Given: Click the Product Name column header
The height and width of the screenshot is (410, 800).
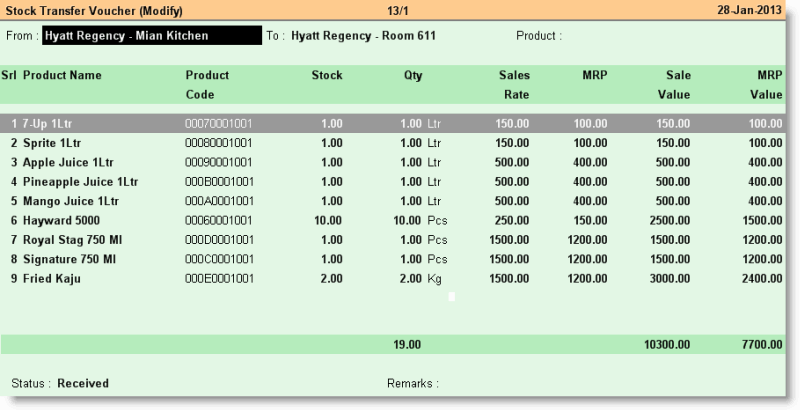Looking at the screenshot, I should click(62, 75).
